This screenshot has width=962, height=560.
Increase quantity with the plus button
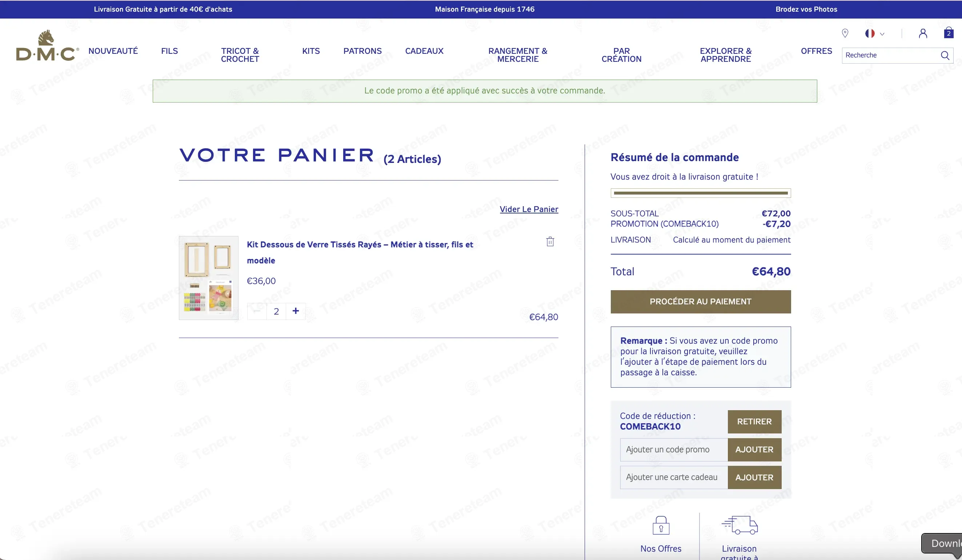(x=296, y=311)
